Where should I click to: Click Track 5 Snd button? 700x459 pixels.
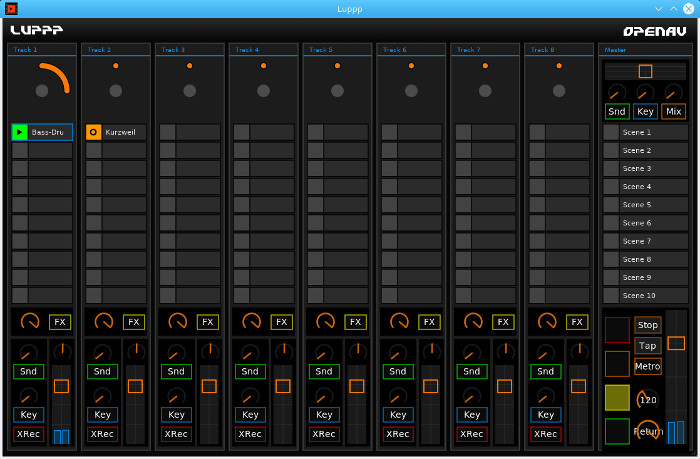[x=324, y=371]
